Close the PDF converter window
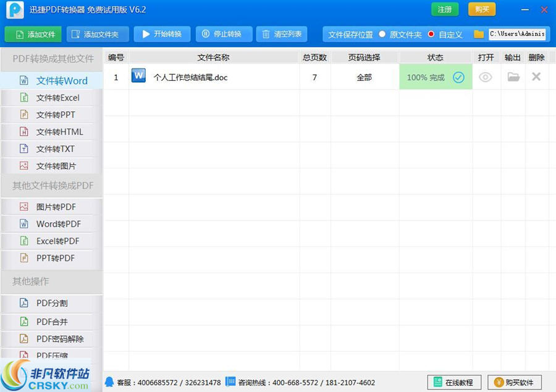556x392 pixels. [544, 10]
